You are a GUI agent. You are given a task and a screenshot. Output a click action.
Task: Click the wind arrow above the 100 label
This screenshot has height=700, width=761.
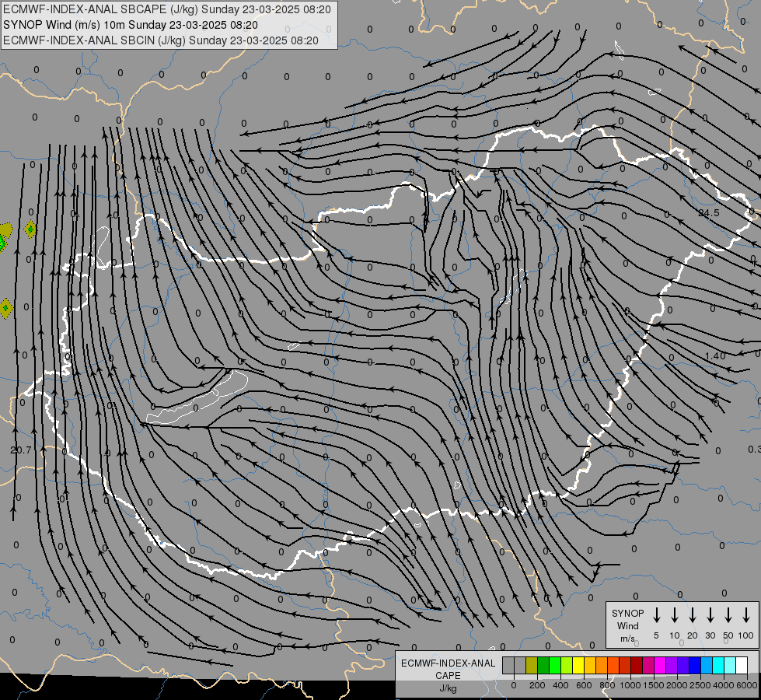pos(746,615)
